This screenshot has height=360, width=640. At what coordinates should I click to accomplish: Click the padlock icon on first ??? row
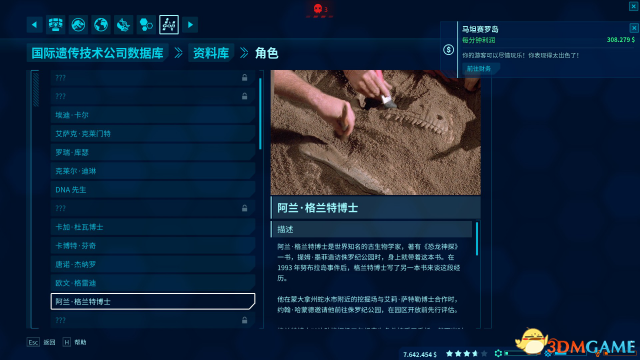coord(244,78)
